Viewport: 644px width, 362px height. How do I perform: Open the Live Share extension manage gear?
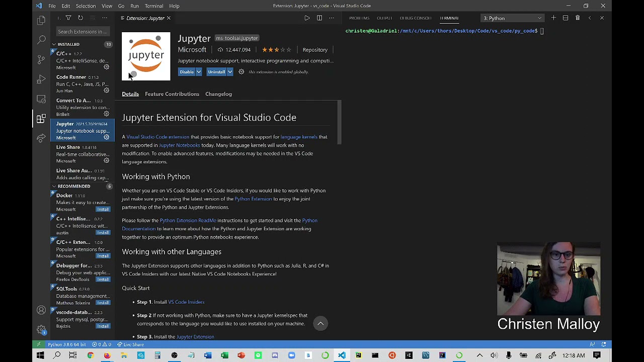point(106,161)
